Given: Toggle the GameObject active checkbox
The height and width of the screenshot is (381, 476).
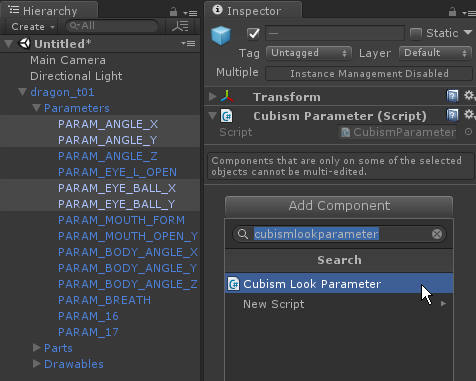Looking at the screenshot, I should [253, 33].
